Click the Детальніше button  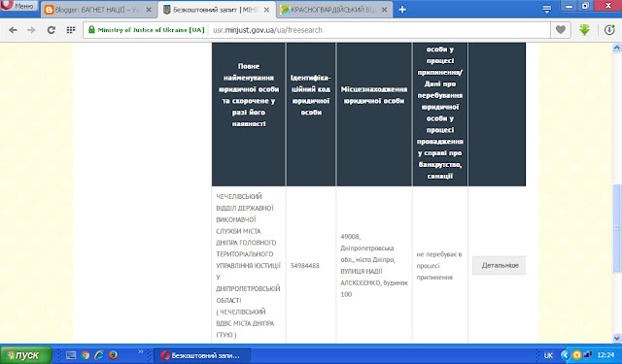pyautogui.click(x=500, y=265)
